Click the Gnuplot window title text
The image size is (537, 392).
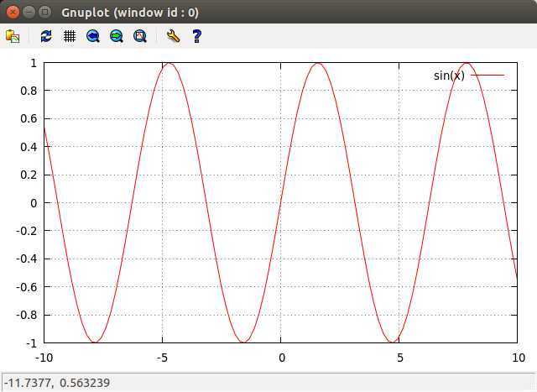[130, 13]
